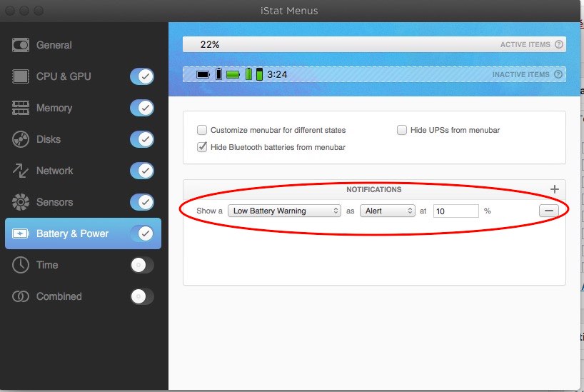Image resolution: width=584 pixels, height=392 pixels.
Task: Open help for Active Items
Action: [559, 44]
